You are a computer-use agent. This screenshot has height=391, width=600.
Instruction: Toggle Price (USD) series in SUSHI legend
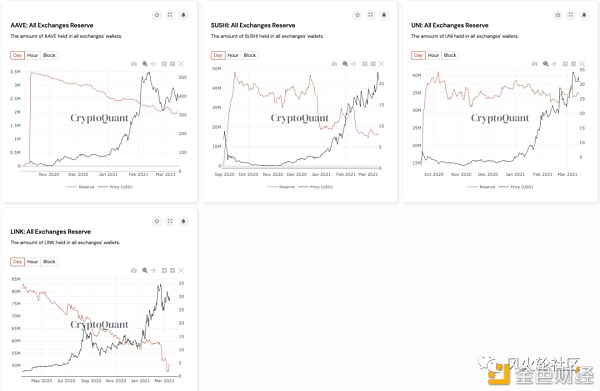316,187
